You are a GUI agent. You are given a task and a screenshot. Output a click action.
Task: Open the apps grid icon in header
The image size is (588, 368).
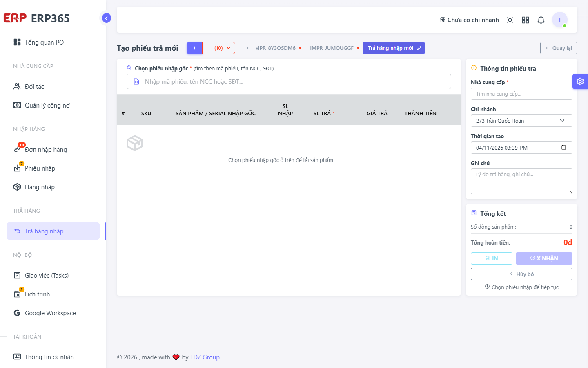click(x=526, y=20)
